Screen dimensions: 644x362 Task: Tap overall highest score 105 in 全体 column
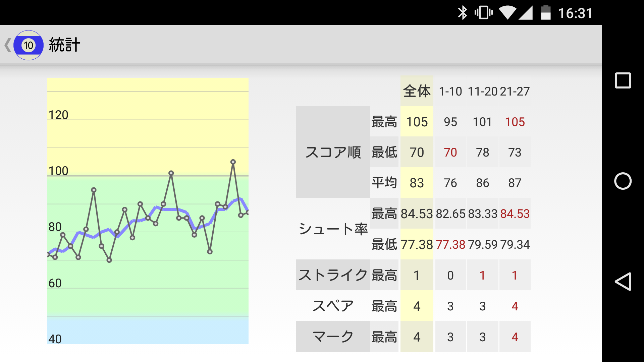point(417,122)
